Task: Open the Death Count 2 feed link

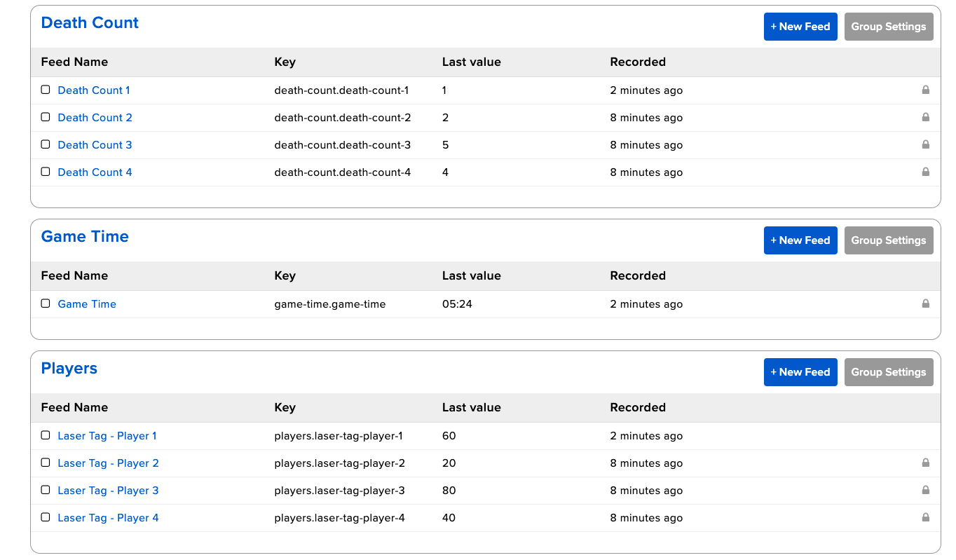Action: [95, 118]
